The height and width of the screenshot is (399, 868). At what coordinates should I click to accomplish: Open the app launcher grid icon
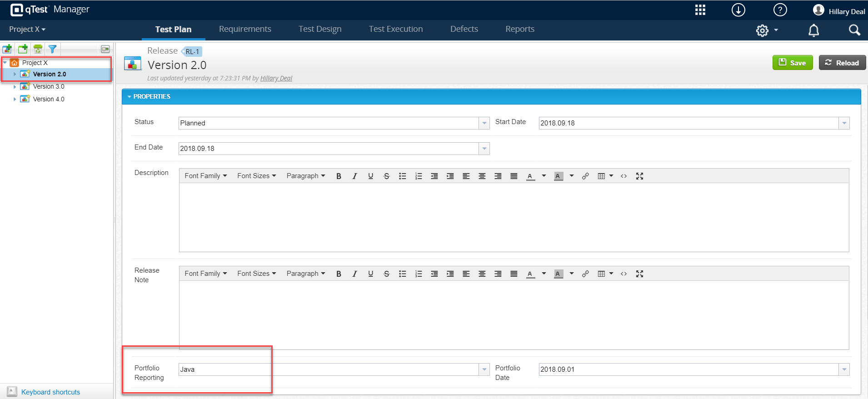click(700, 10)
